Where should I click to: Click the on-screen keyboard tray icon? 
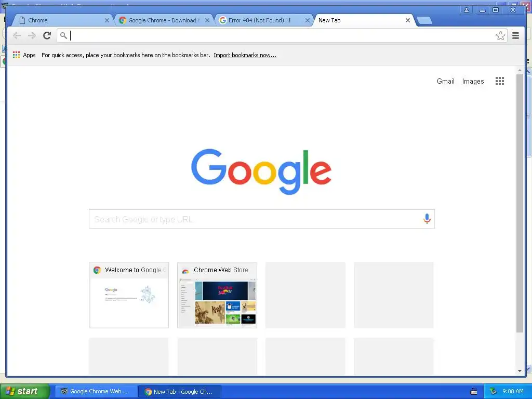coord(474,392)
